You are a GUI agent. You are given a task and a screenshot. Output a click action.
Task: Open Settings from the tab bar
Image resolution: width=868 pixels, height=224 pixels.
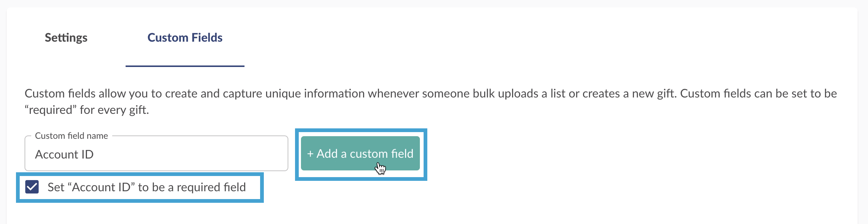[x=66, y=38]
